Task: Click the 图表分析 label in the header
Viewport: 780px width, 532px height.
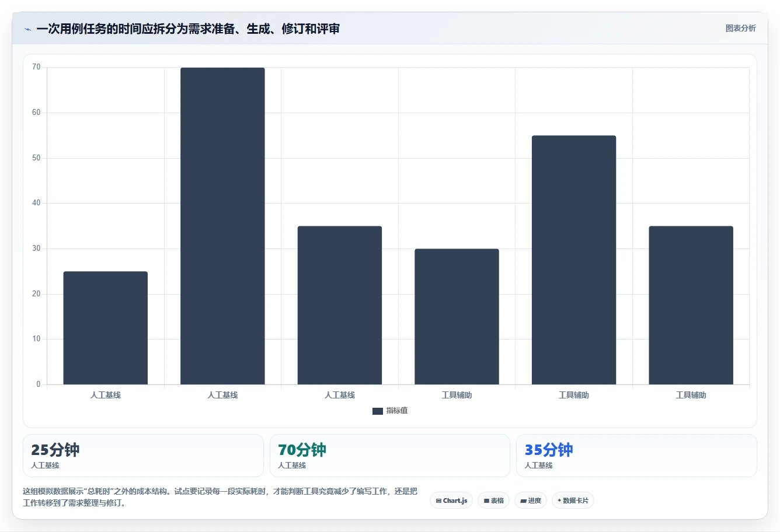Action: tap(741, 28)
